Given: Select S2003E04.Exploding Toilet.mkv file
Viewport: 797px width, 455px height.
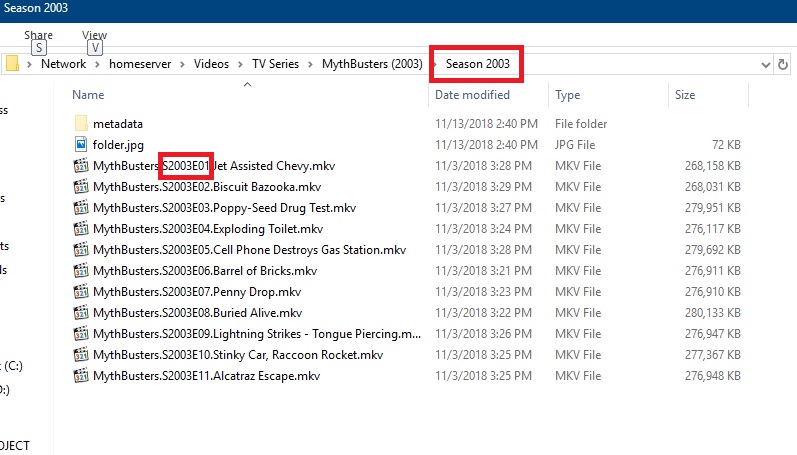Looking at the screenshot, I should (208, 229).
